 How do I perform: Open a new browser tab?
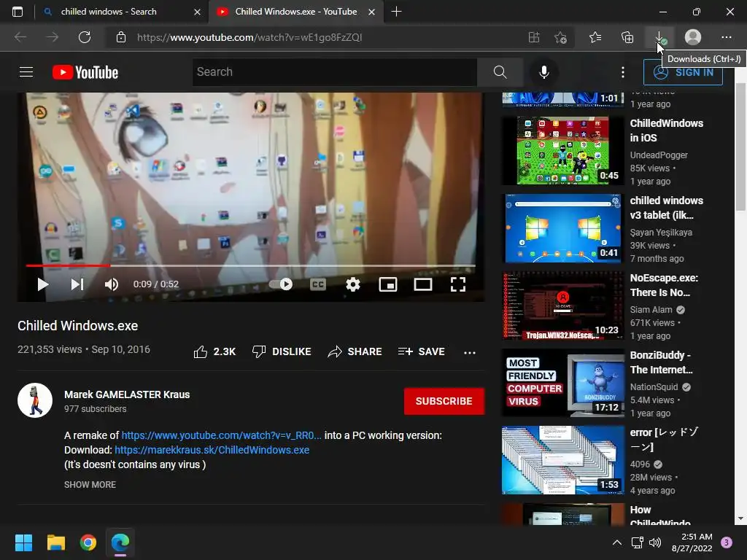396,12
